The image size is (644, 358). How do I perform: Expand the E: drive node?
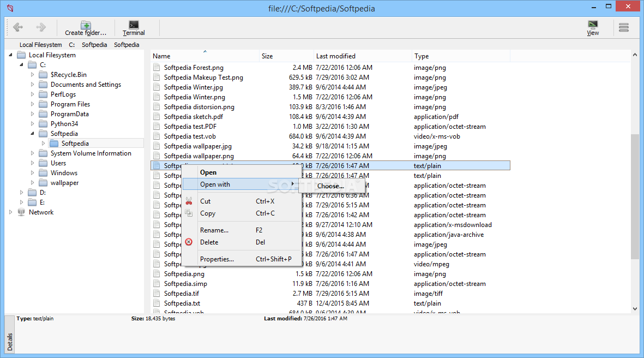(21, 202)
